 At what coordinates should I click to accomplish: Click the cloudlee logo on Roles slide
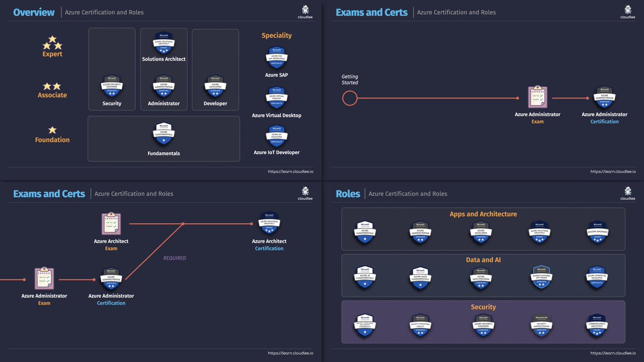(x=627, y=194)
